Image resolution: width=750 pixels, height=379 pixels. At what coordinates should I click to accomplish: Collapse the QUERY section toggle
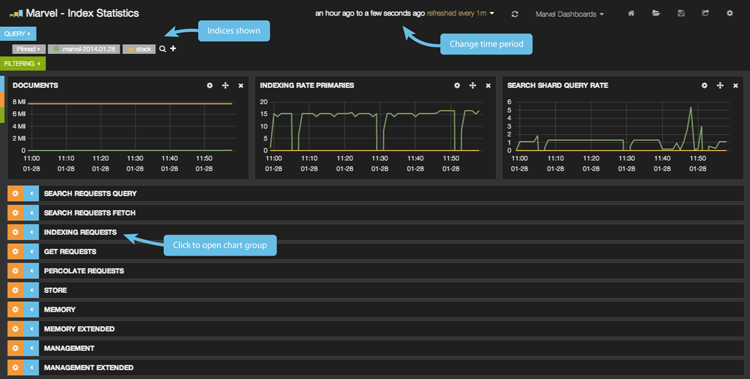[18, 34]
